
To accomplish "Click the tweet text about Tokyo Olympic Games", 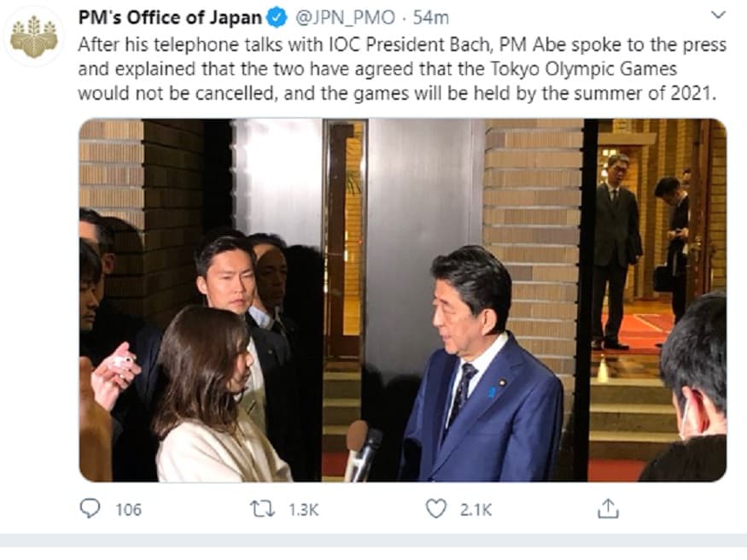I will click(402, 68).
